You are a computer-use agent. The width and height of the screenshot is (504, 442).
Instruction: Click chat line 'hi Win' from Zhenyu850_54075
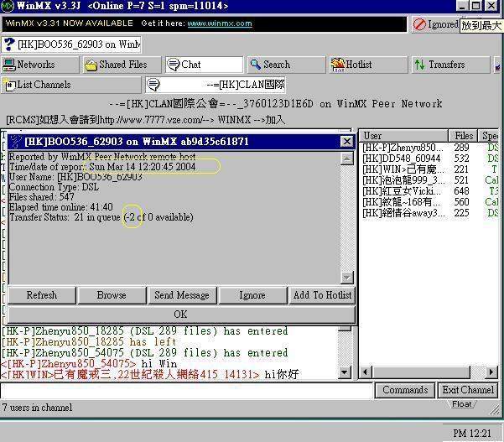[x=89, y=364]
